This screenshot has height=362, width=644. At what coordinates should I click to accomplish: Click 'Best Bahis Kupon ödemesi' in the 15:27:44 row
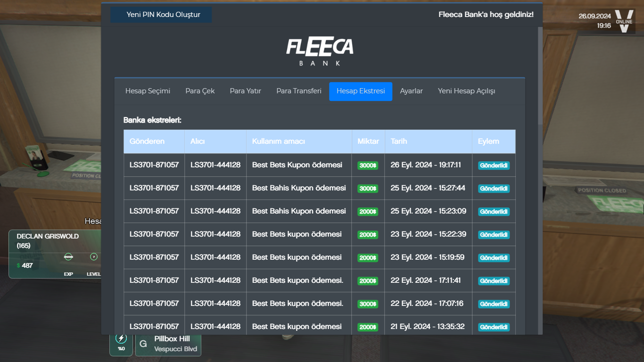point(299,188)
